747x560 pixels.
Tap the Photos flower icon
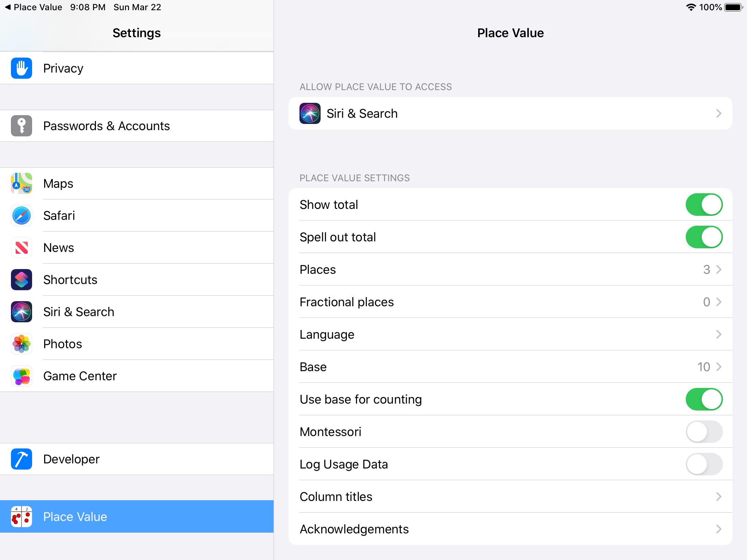[x=22, y=344]
